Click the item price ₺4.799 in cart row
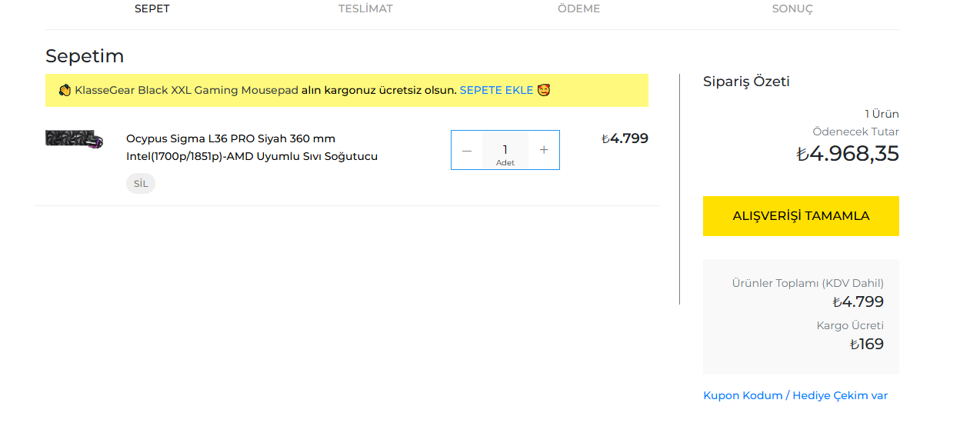The image size is (980, 433). (625, 138)
